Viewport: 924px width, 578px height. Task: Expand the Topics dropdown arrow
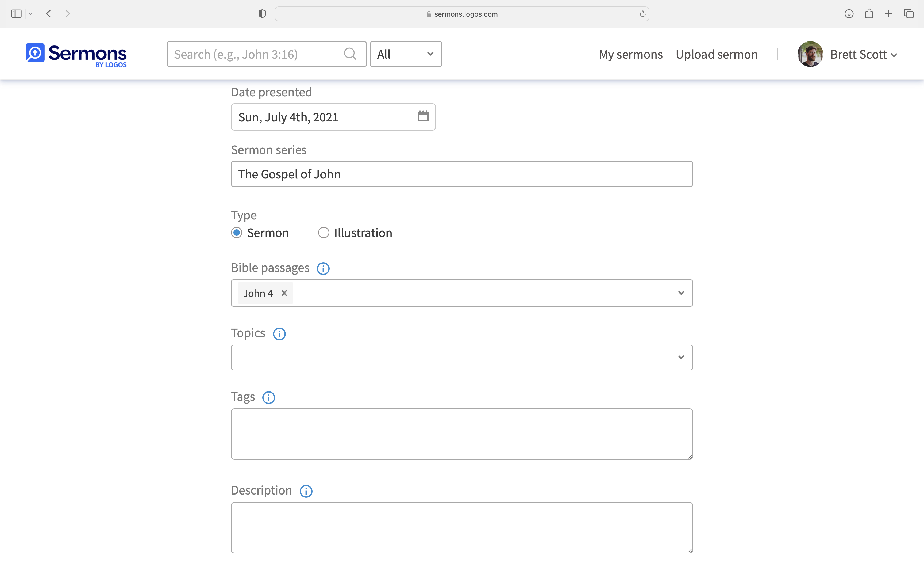(x=681, y=358)
